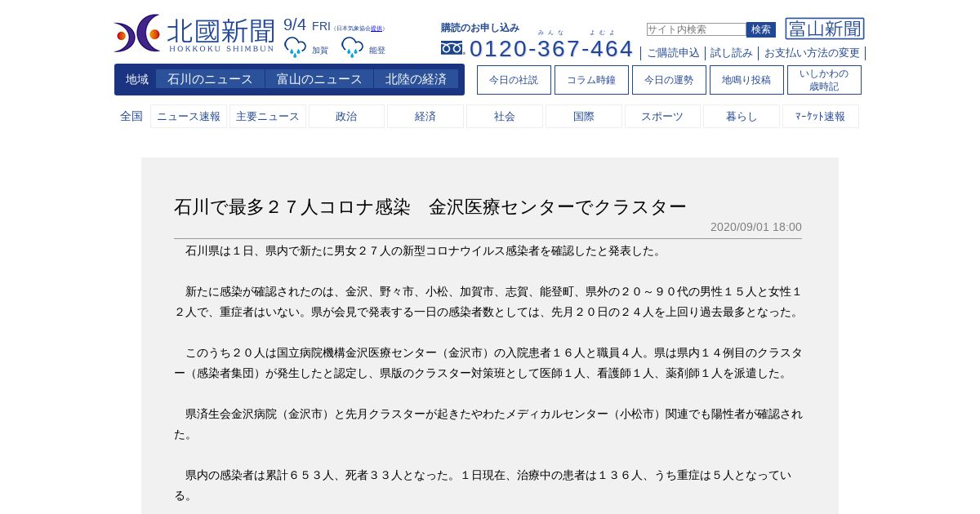Click the 加賀 weather label
This screenshot has height=514, width=980.
(320, 51)
